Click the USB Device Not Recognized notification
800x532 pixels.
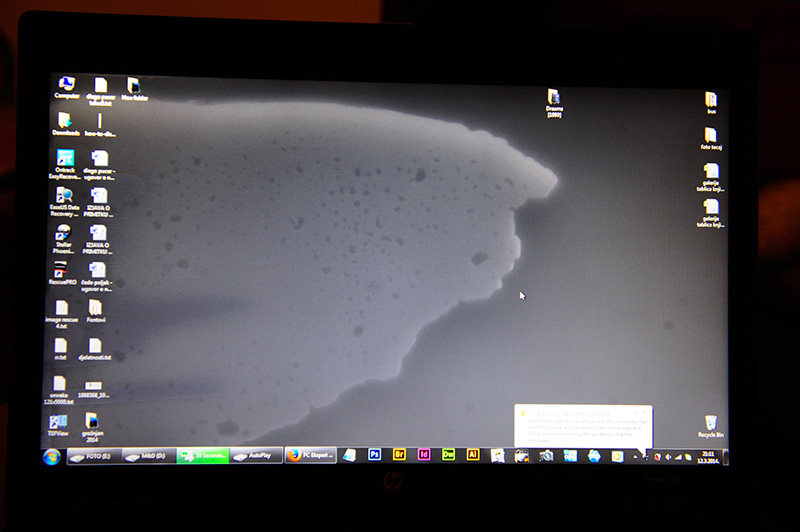[583, 426]
